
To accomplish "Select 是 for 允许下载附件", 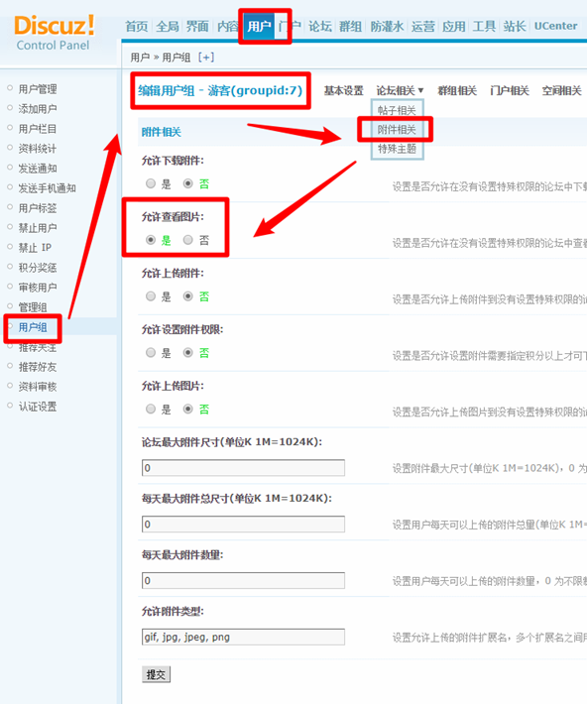I will [x=151, y=183].
